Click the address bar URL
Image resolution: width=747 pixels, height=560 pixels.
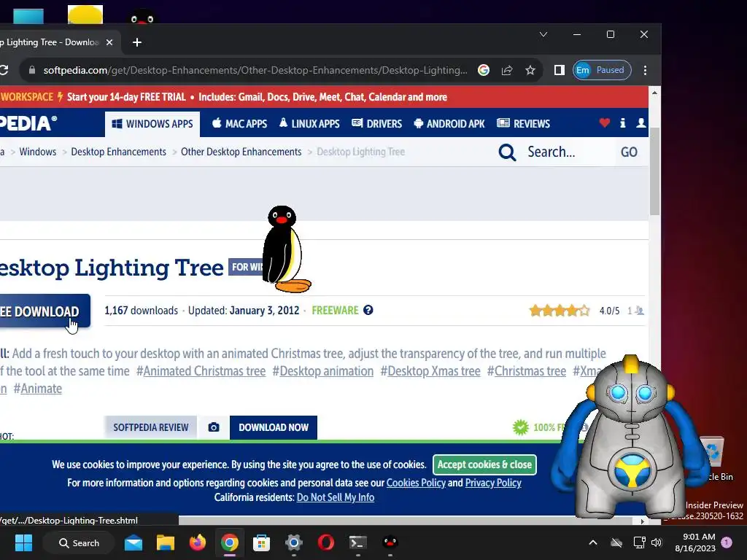coord(255,70)
